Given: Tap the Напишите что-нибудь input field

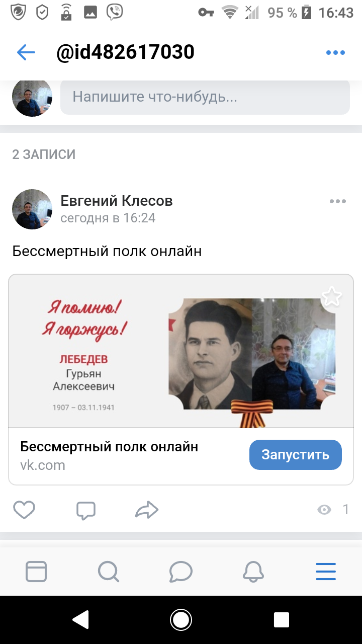Looking at the screenshot, I should coord(205,97).
